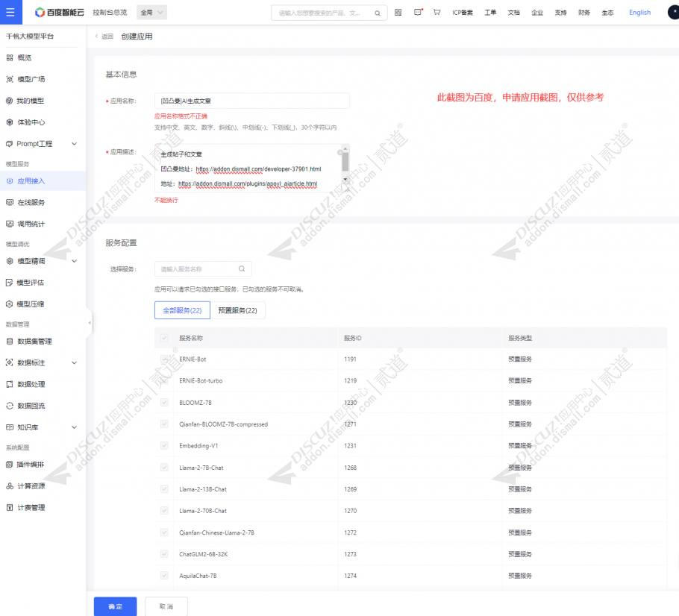
Task: Open the 工单 header menu
Action: pyautogui.click(x=490, y=13)
